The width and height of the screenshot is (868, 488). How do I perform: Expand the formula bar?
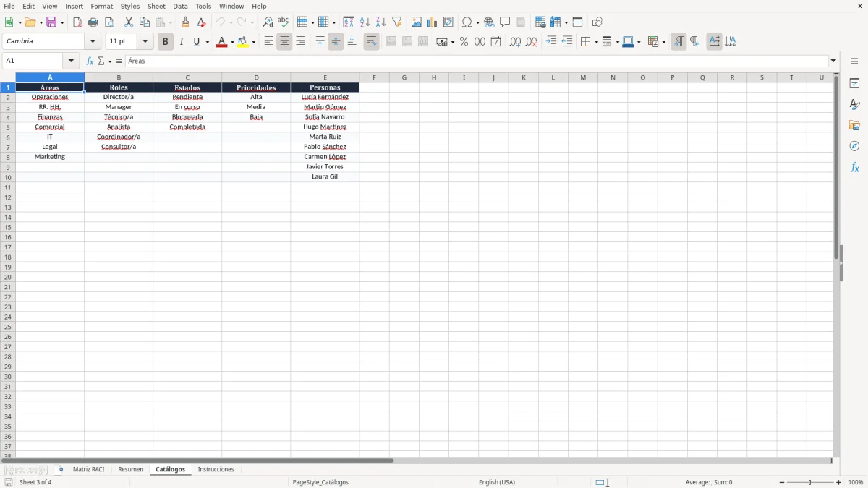(x=833, y=61)
